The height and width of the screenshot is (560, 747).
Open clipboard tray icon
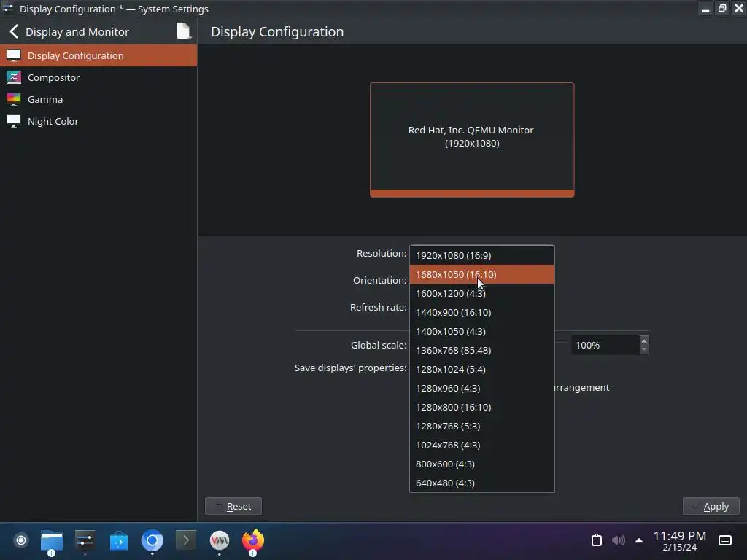click(x=597, y=540)
